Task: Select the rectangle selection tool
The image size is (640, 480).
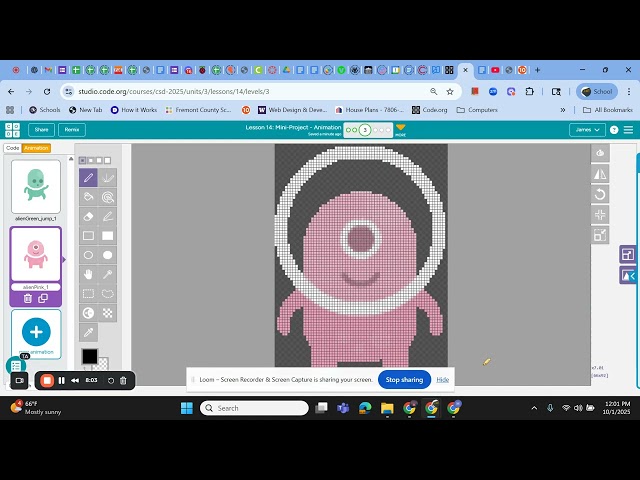Action: click(88, 293)
